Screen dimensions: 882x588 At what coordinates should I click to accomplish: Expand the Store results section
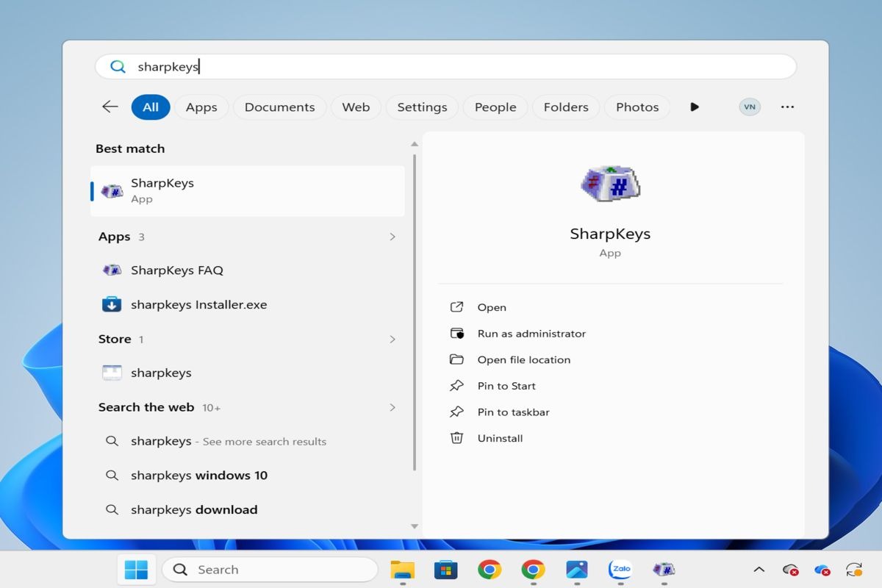(392, 340)
